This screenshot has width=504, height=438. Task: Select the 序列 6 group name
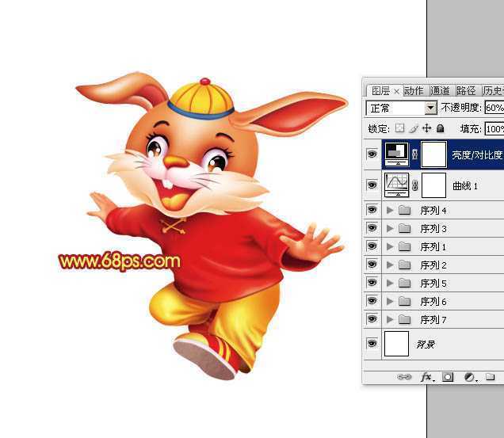pos(433,302)
